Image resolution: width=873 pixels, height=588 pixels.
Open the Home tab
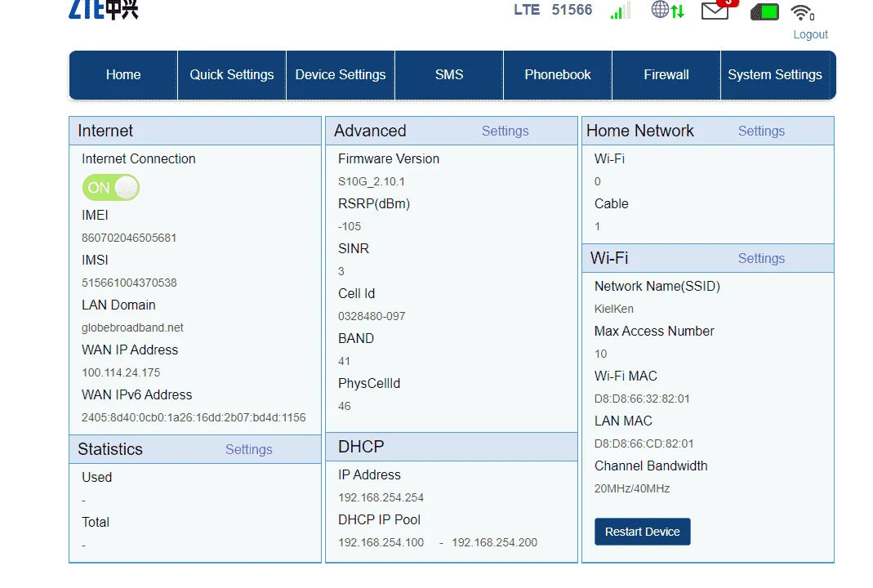[123, 74]
